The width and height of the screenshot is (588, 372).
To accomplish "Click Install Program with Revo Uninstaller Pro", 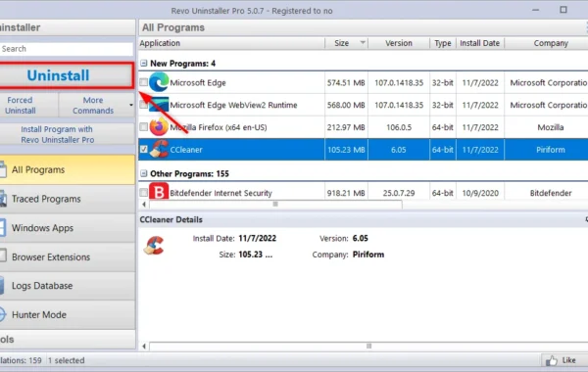I will click(68, 134).
